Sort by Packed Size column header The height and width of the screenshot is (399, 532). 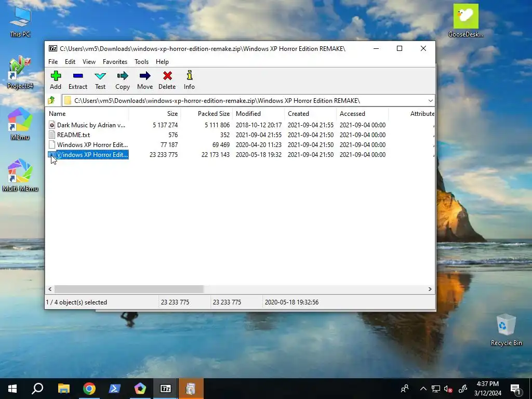(x=207, y=114)
